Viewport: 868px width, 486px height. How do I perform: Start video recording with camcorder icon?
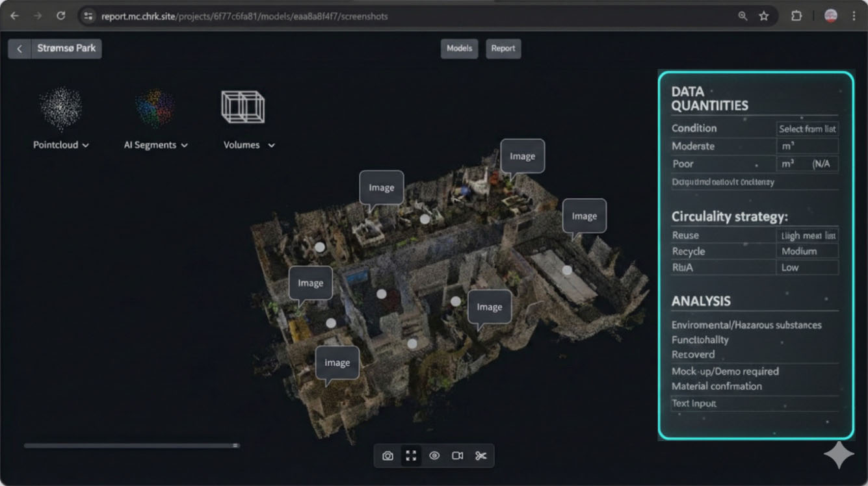coord(458,456)
